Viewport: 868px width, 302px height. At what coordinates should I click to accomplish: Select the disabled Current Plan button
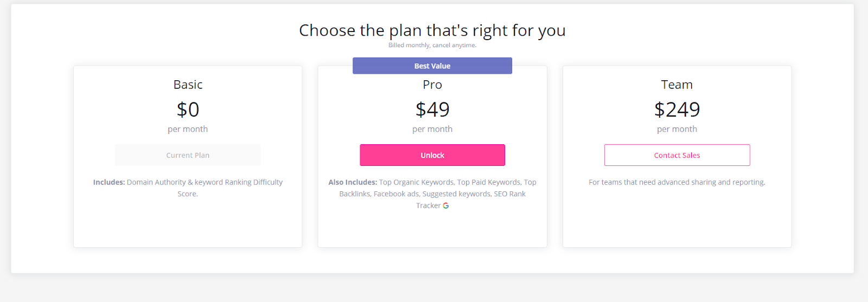(x=188, y=155)
